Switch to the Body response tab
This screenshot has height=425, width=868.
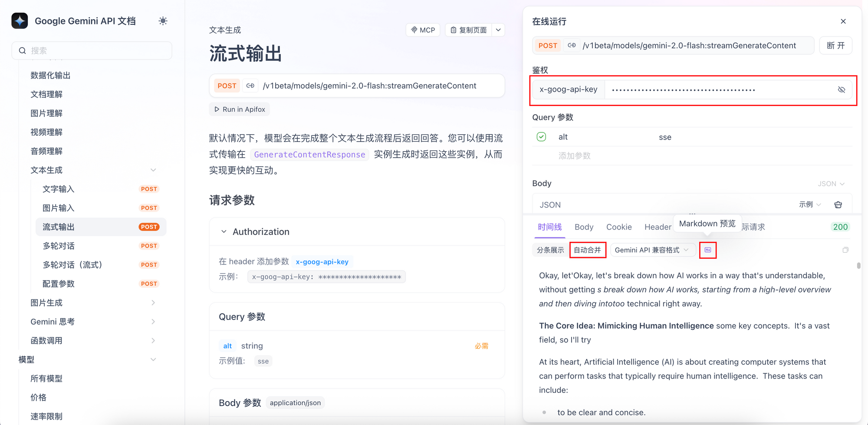[584, 227]
